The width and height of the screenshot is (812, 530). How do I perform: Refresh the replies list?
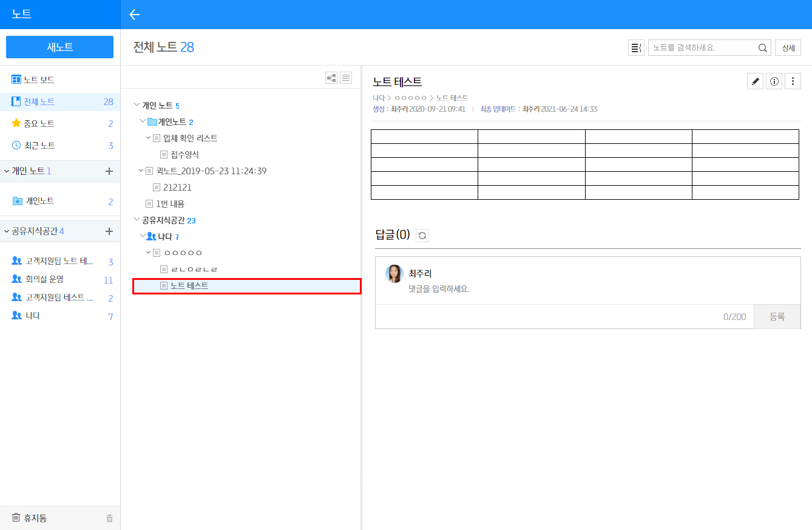(422, 236)
